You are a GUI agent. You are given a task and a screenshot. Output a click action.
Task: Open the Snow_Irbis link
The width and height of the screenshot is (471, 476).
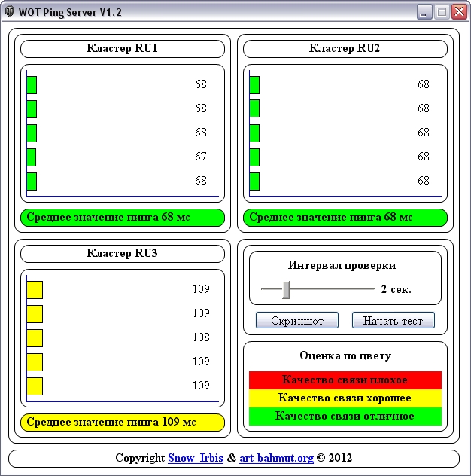(196, 458)
